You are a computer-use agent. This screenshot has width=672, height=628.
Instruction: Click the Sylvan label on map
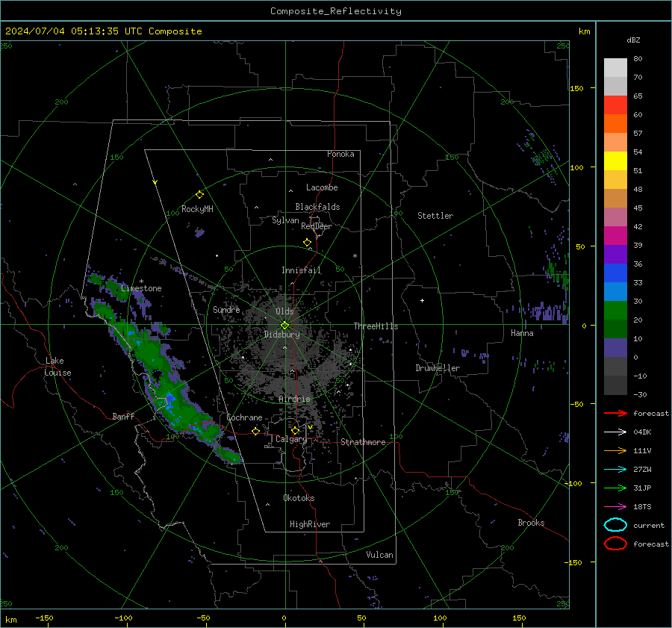285,220
